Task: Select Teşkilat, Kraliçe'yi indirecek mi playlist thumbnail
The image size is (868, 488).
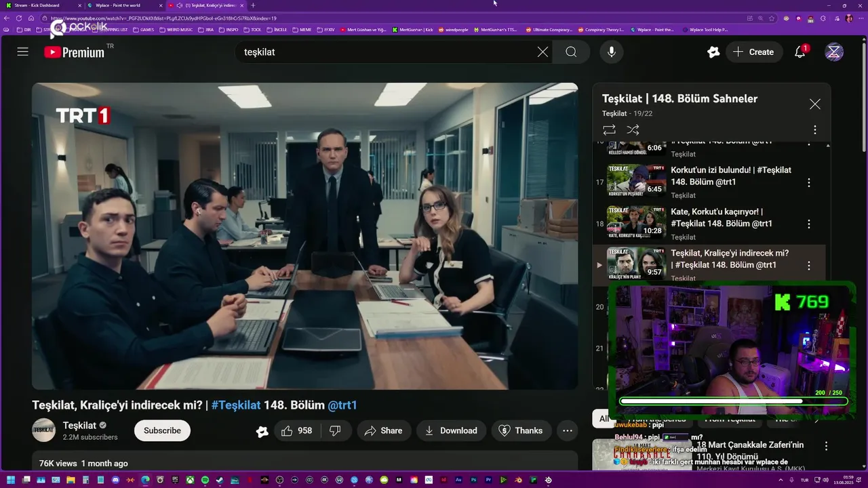Action: coord(636,264)
